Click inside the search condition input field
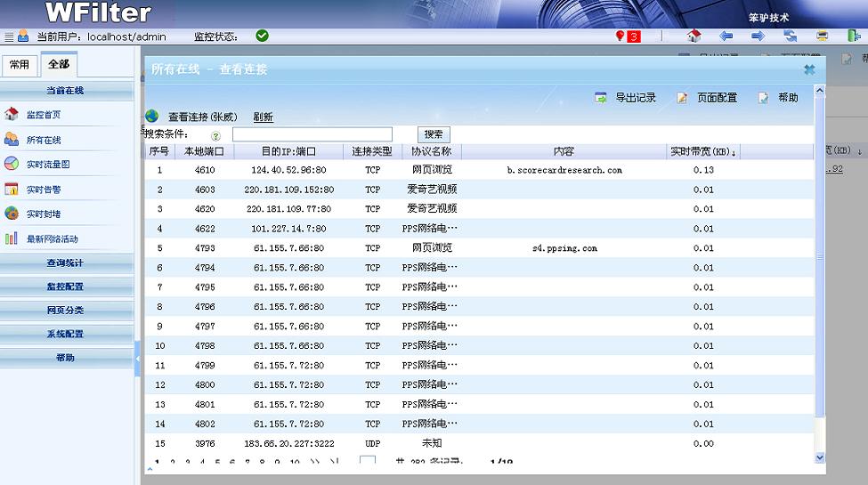 click(x=312, y=134)
